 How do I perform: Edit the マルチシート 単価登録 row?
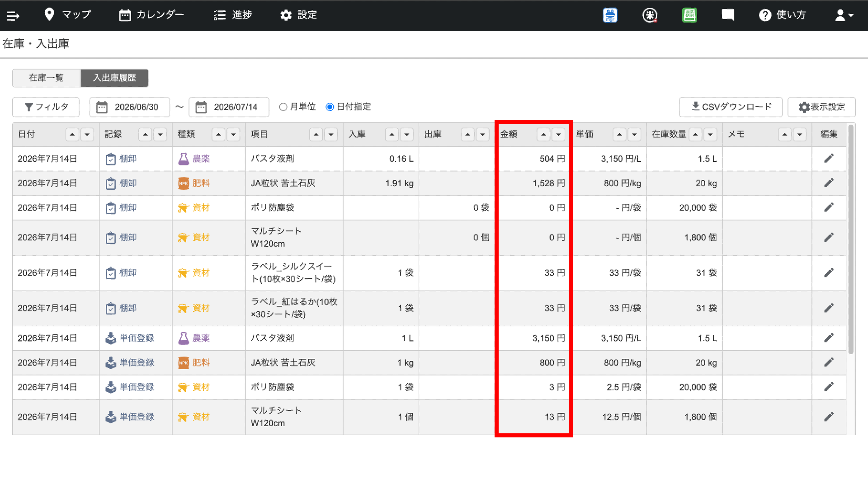[829, 417]
